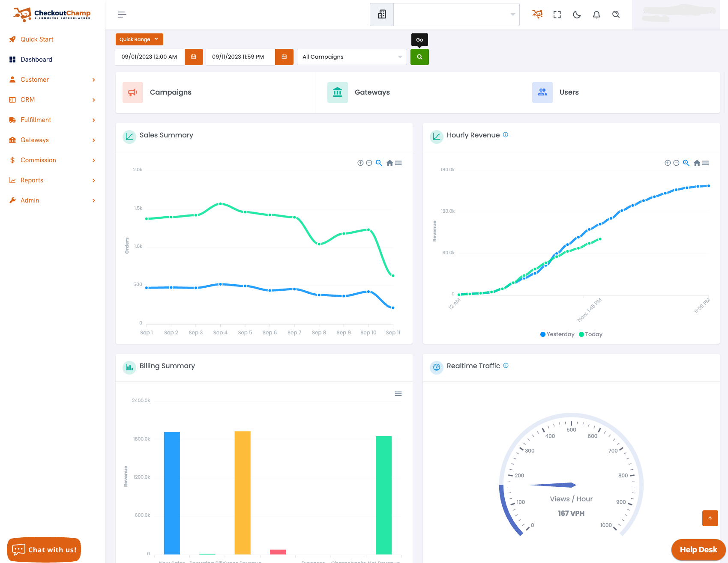728x563 pixels.
Task: Expand the sidebar Gateways chevron
Action: 93,140
